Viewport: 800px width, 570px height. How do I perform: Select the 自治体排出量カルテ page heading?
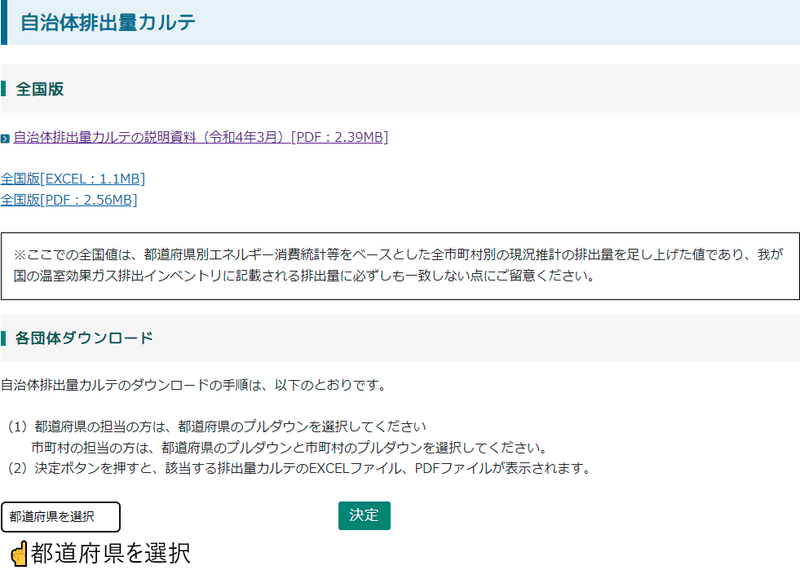pyautogui.click(x=108, y=22)
